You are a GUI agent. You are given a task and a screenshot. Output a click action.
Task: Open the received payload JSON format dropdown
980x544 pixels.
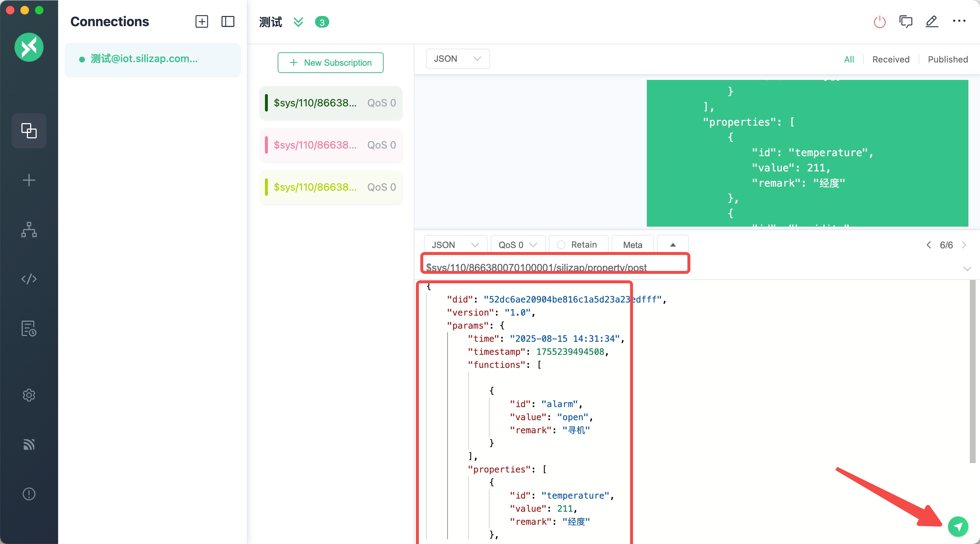click(x=457, y=58)
